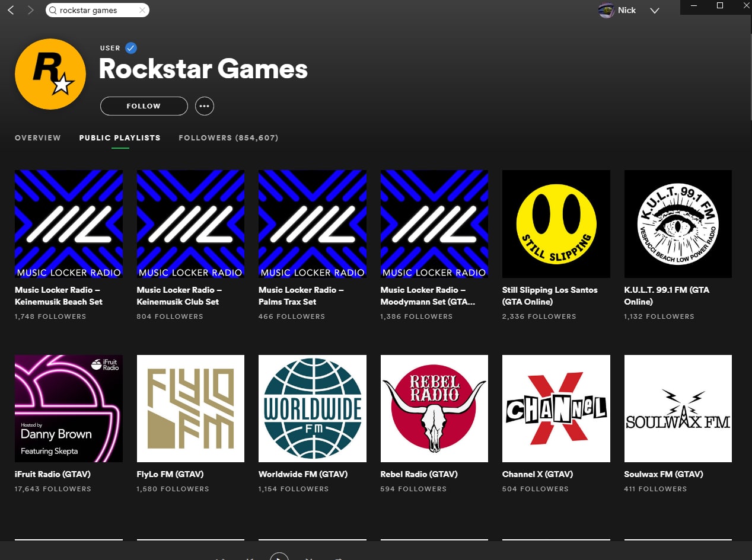Clear the search with the X icon

142,10
